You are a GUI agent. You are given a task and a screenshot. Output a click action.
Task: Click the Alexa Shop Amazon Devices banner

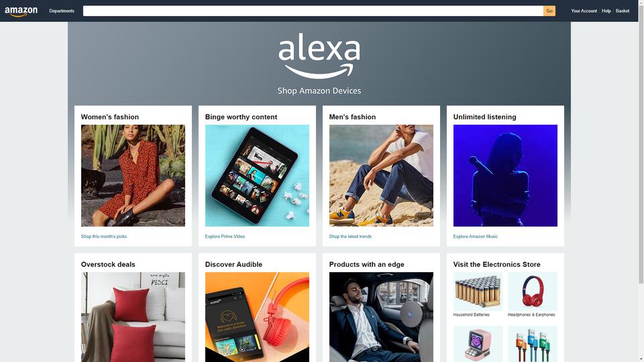[319, 64]
